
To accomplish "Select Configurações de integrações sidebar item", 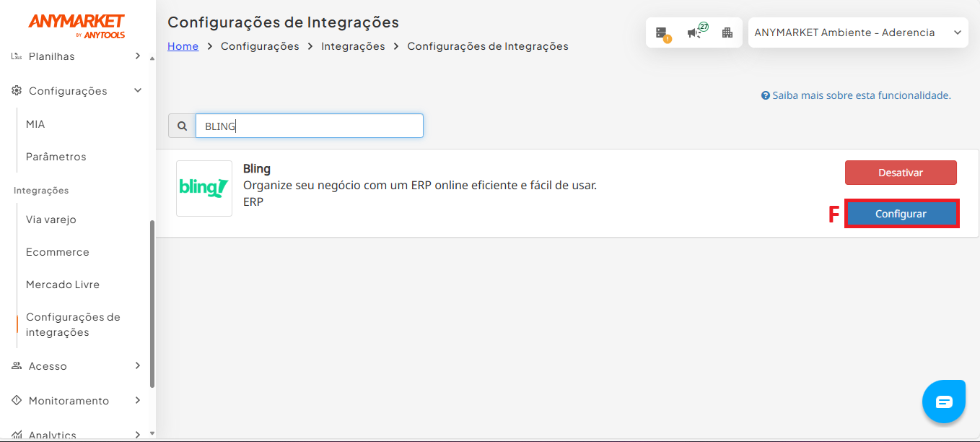I will click(x=73, y=324).
